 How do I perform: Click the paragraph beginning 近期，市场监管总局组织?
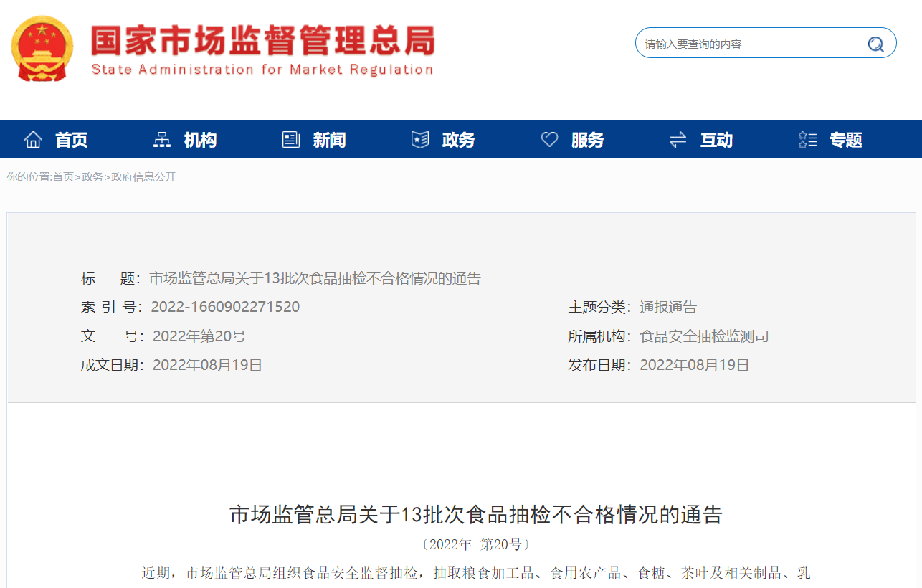coord(476,574)
